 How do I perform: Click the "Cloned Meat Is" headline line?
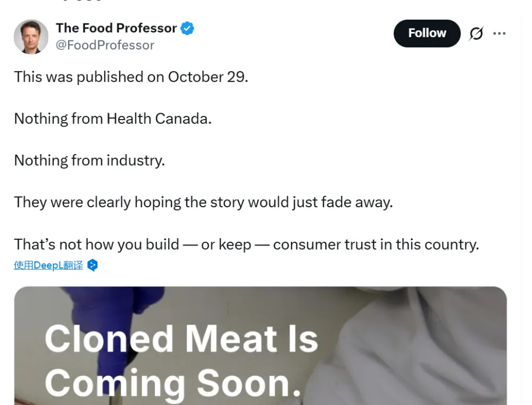click(x=181, y=339)
